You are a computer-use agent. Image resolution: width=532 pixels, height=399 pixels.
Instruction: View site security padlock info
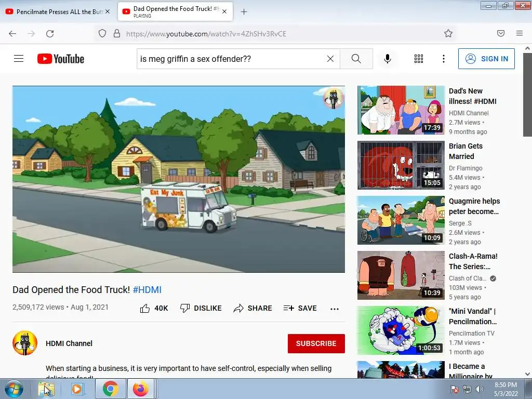[117, 34]
